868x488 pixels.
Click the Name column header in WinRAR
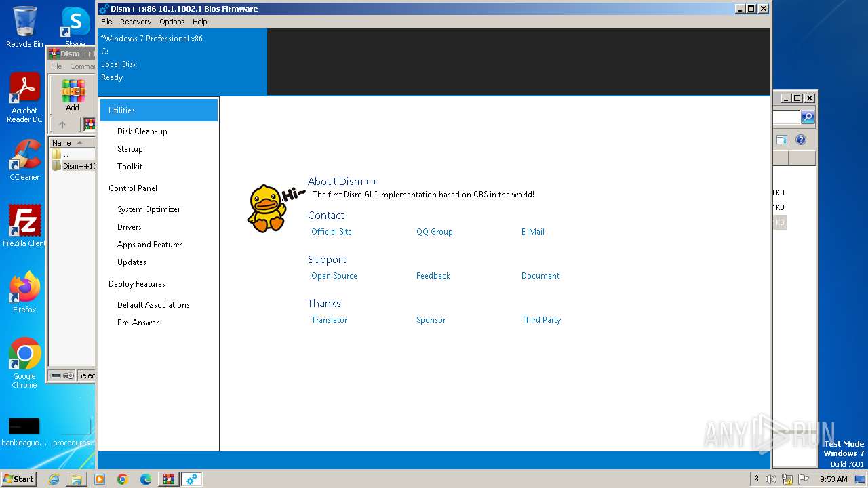click(x=71, y=143)
